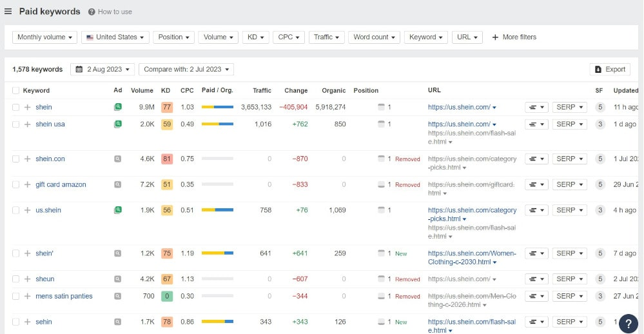Screen dimensions: 644x334
Task: Check the us.shein row checkbox
Action: click(15, 210)
